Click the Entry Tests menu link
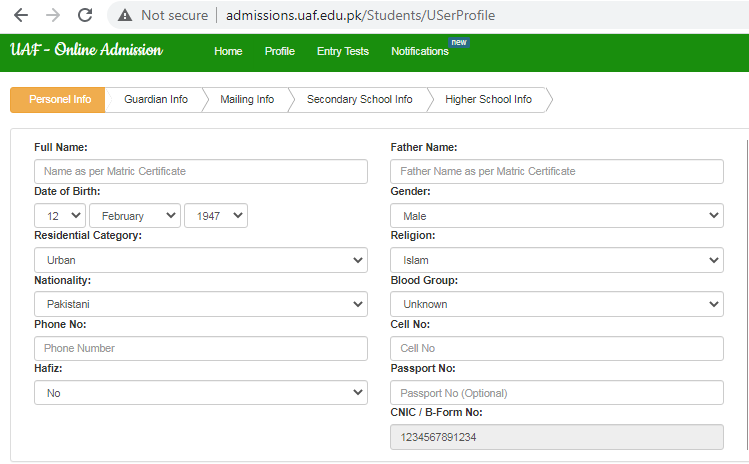The width and height of the screenshot is (749, 464). pyautogui.click(x=342, y=51)
